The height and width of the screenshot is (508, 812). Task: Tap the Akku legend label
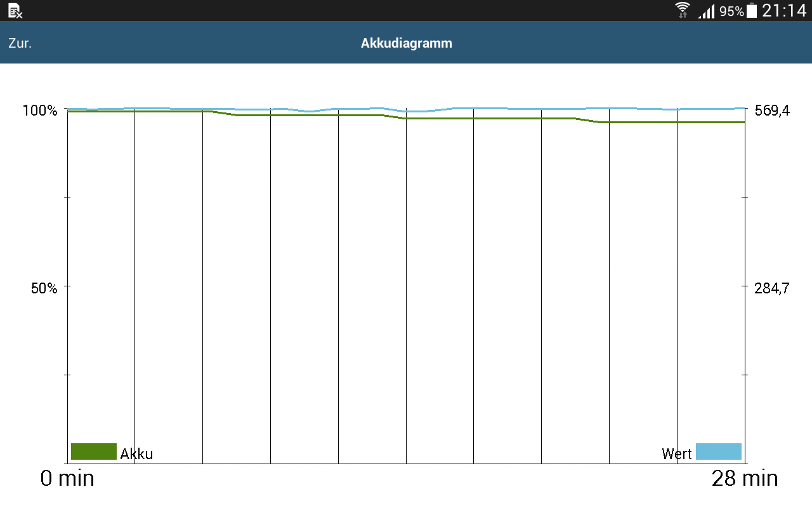click(x=136, y=454)
